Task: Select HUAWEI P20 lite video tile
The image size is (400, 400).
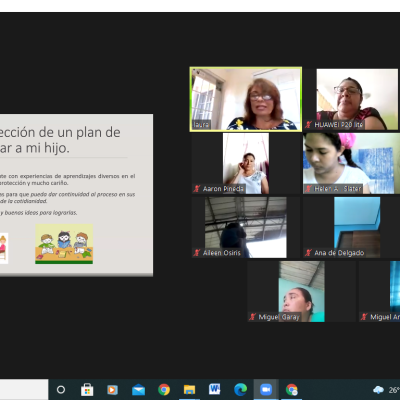Action: click(x=351, y=99)
